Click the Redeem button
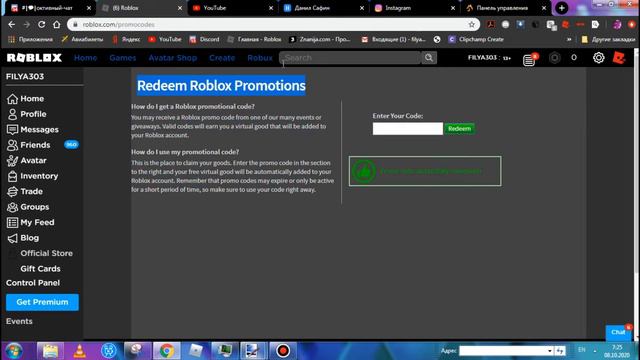This screenshot has height=360, width=640. click(459, 129)
